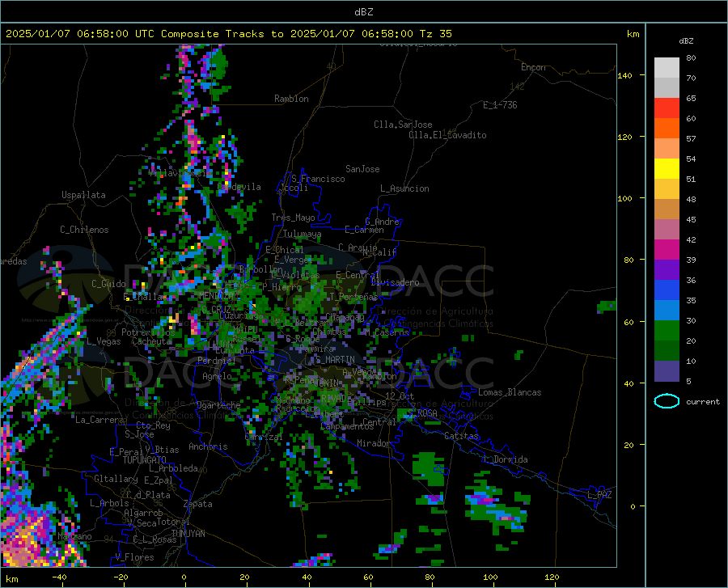
Task: Click the yellow 54 dBZ legend swatch
Action: (x=667, y=169)
